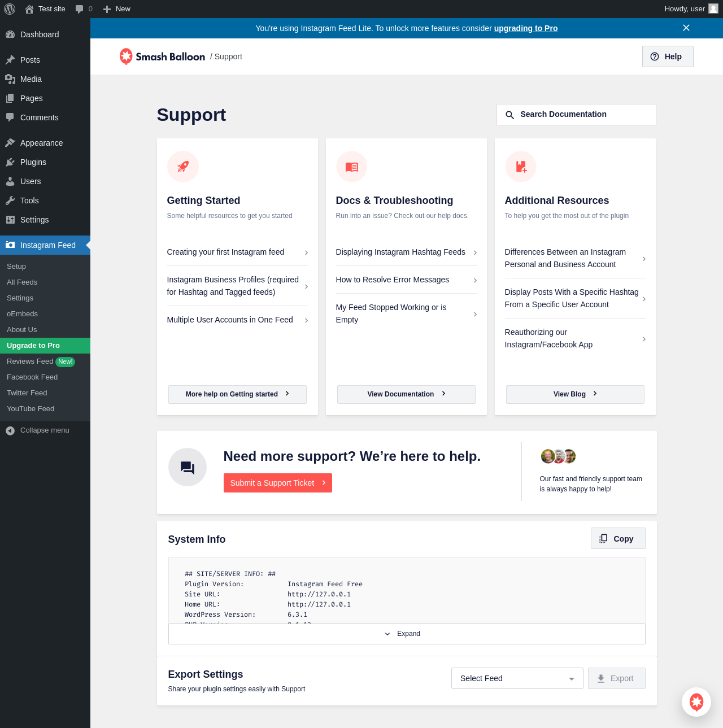Click the View Documentation button

click(406, 394)
